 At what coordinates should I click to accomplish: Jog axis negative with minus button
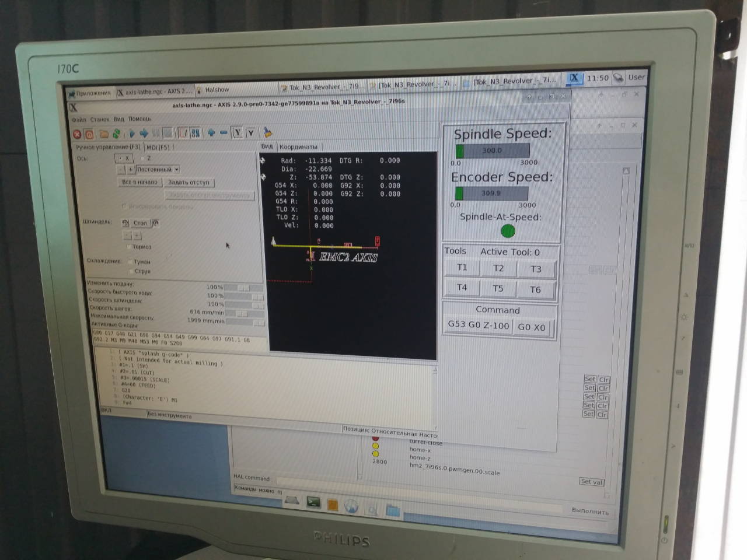click(x=121, y=170)
